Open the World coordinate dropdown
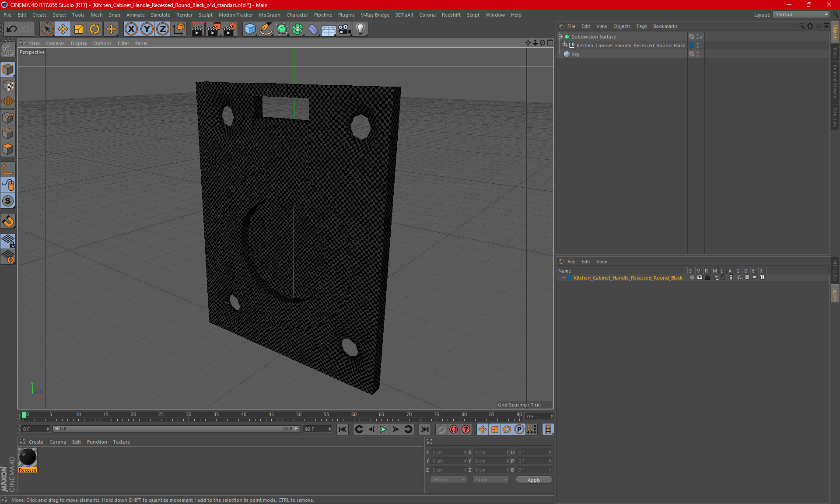The image size is (840, 504). [x=449, y=479]
